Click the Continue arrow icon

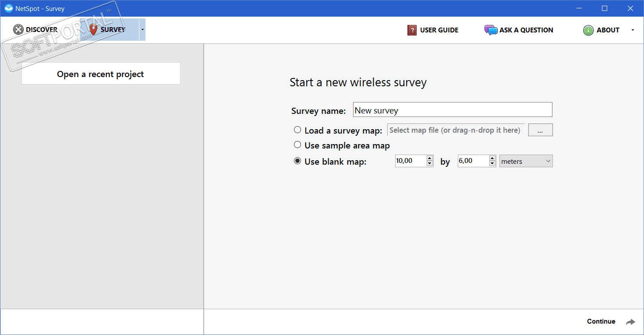(x=630, y=322)
